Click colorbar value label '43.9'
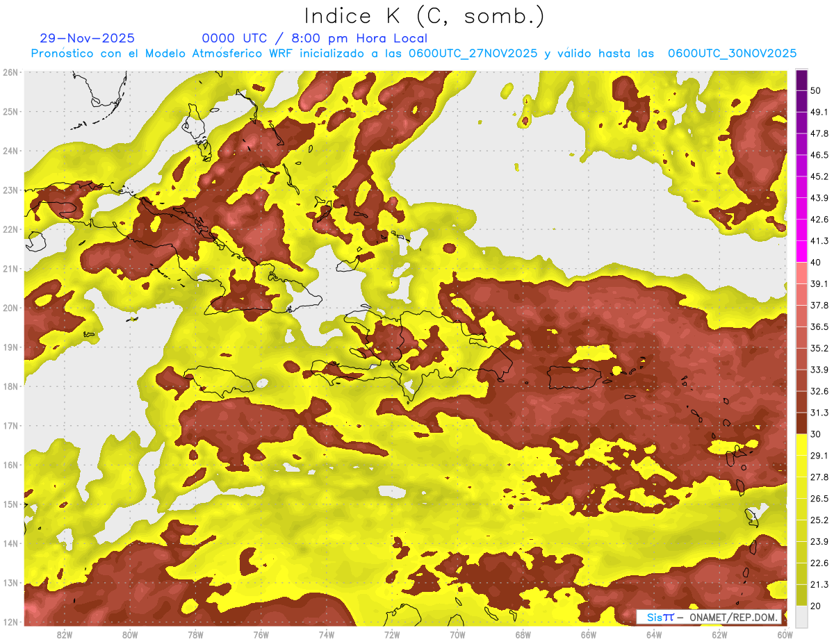This screenshot has height=644, width=834. [819, 198]
